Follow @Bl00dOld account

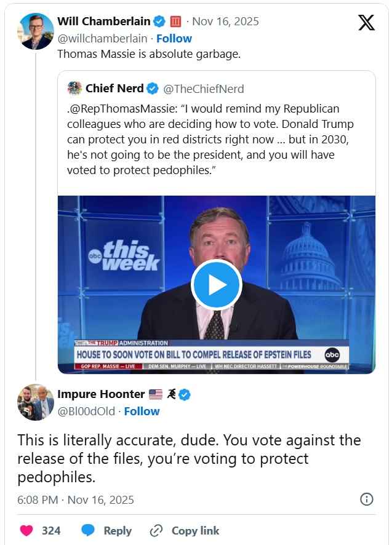click(142, 411)
